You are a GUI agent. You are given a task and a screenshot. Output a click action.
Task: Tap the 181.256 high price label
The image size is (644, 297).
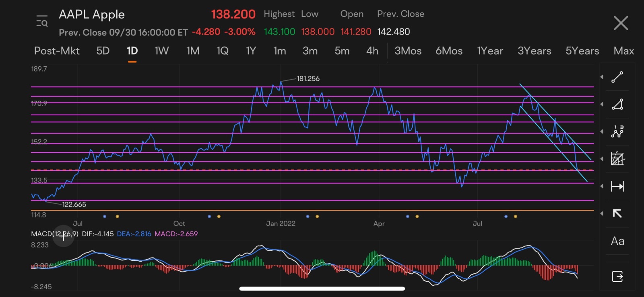click(308, 79)
